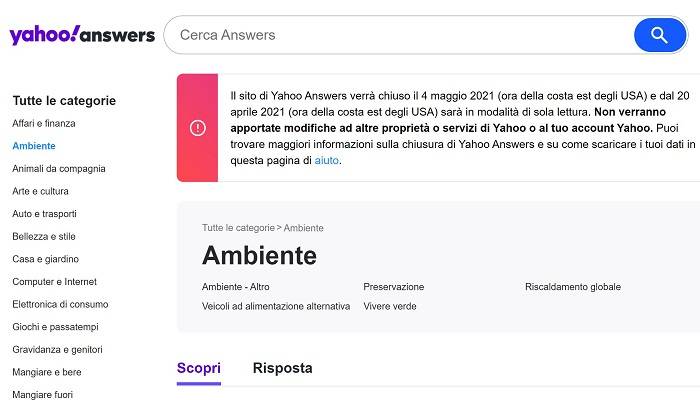Image resolution: width=700 pixels, height=400 pixels.
Task: Select Computer e Internet category
Action: (x=54, y=282)
